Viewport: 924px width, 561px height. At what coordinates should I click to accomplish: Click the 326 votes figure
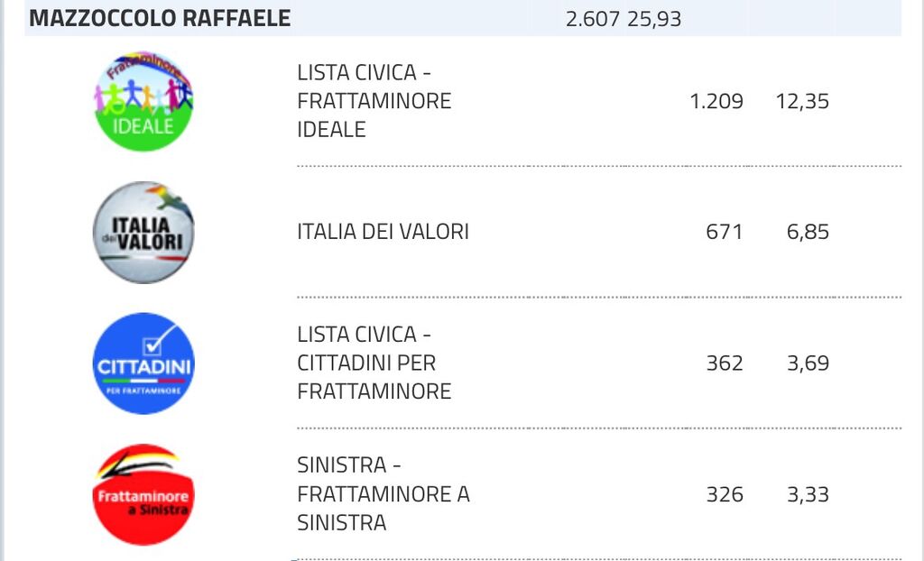[725, 494]
